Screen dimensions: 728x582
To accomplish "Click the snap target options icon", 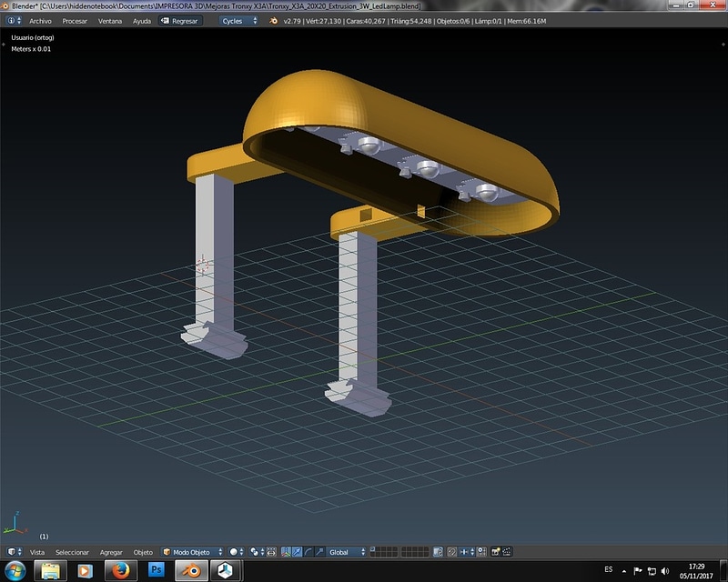I will 482,552.
